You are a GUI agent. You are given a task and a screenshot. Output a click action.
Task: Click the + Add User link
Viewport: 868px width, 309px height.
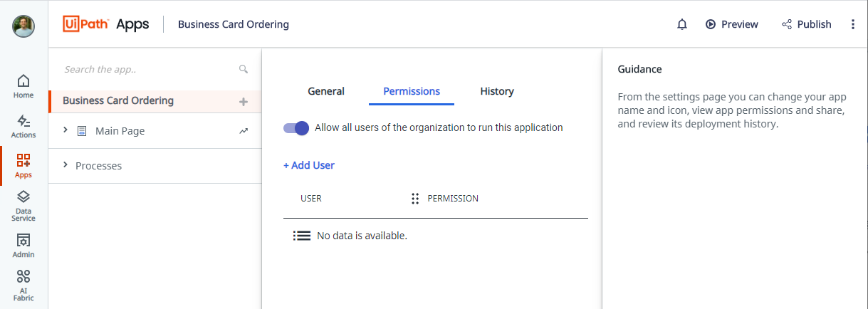(x=309, y=165)
